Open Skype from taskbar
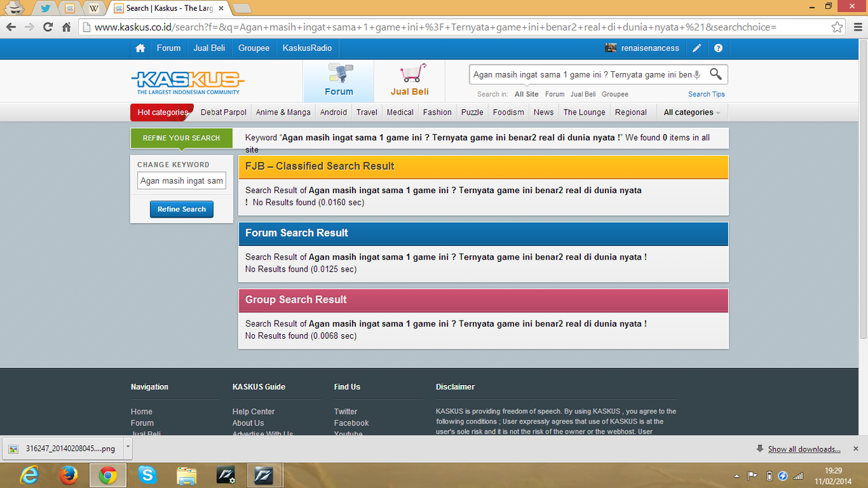 click(146, 475)
